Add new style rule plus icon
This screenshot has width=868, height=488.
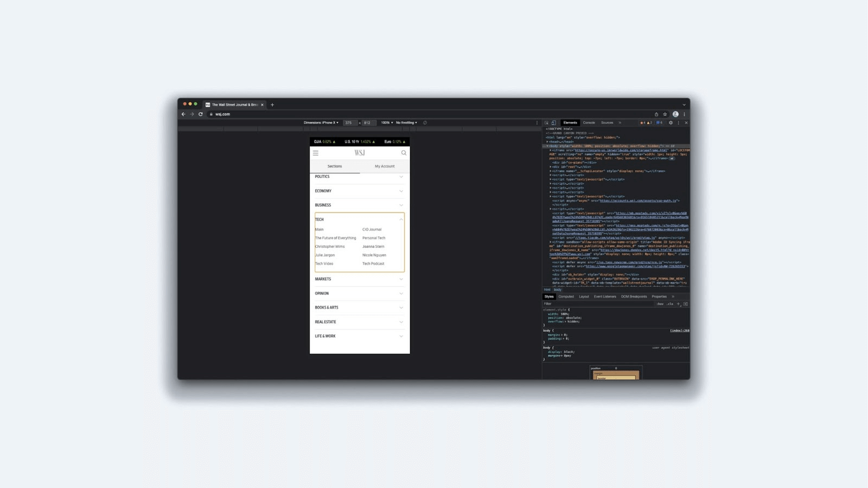pos(678,304)
